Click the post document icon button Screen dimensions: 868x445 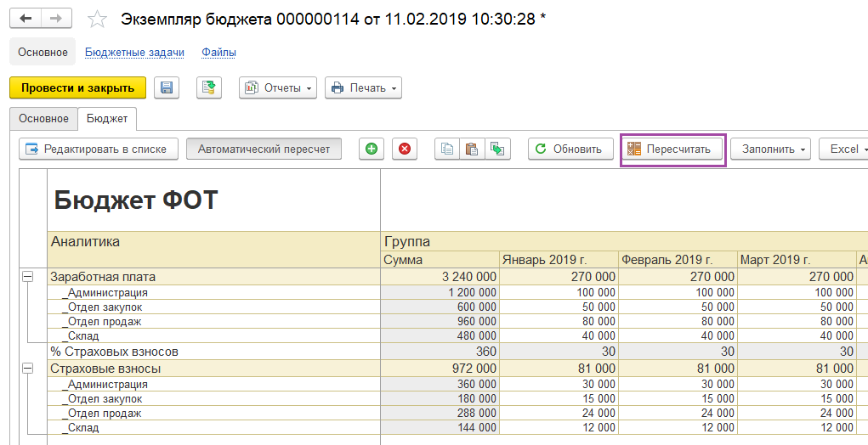pos(209,87)
